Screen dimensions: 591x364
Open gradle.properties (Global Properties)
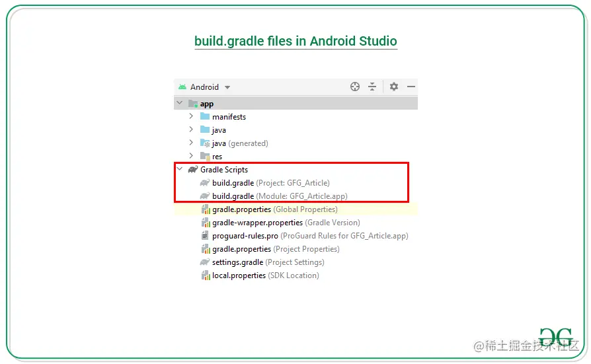tap(275, 209)
